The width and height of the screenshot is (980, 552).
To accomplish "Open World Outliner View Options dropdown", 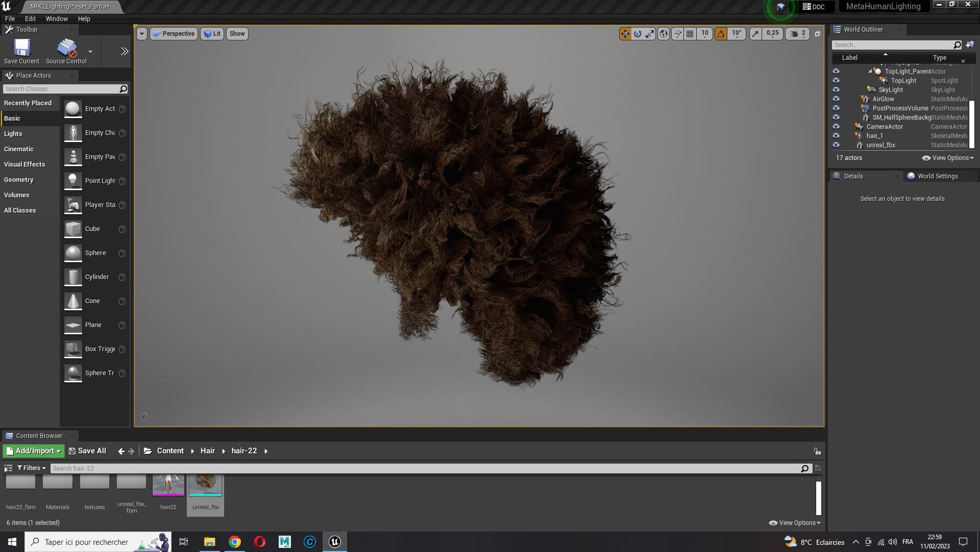I will [x=948, y=158].
